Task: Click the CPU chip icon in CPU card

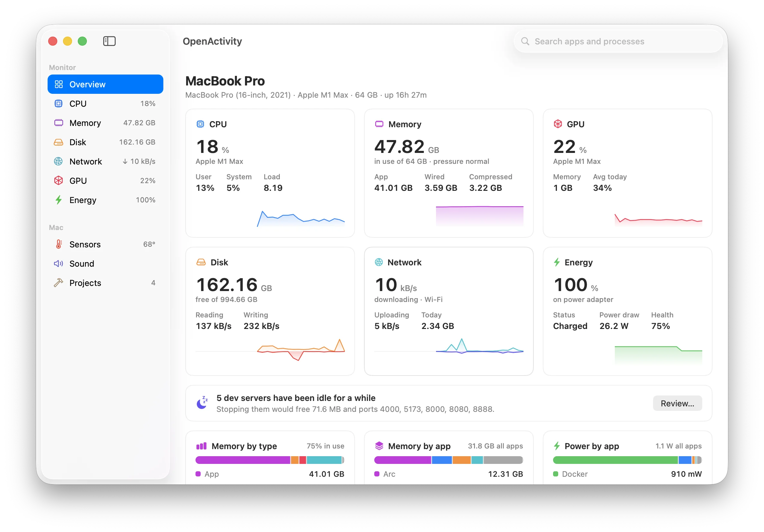Action: coord(200,124)
